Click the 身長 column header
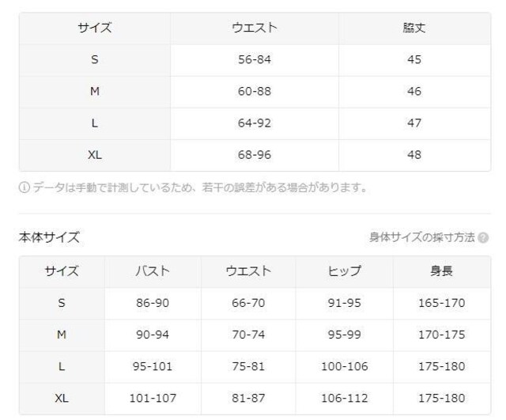506x420 pixels. [x=441, y=271]
